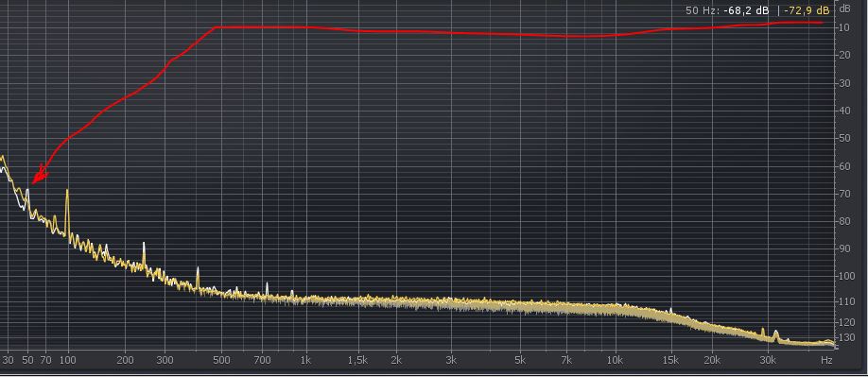868x377 pixels.
Task: Click the 100 Hz label on frequency axis
Action: [x=67, y=360]
